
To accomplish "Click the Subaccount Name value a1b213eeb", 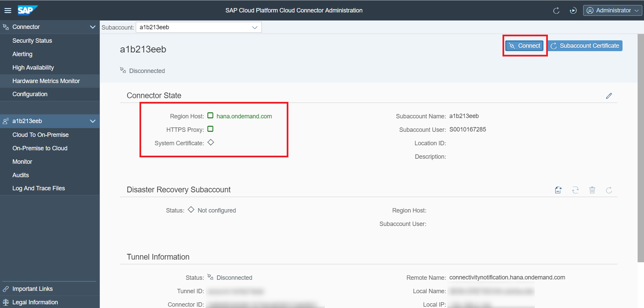I will pos(464,116).
